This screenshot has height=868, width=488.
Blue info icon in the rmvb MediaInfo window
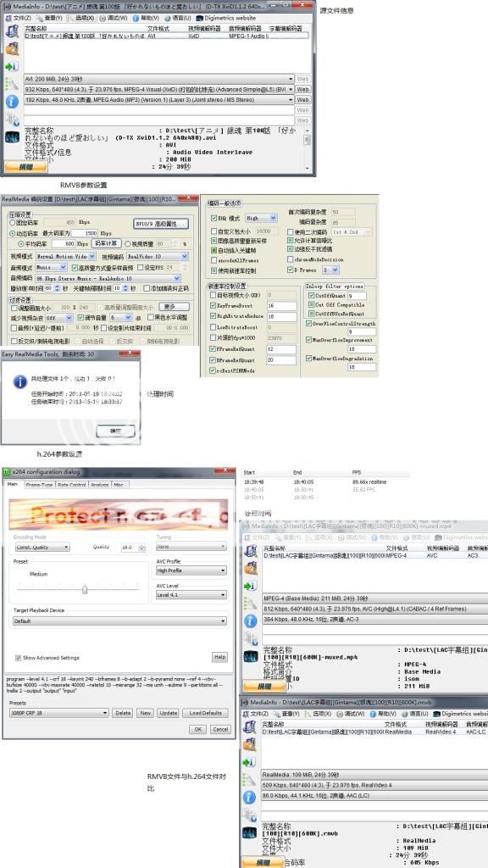point(250,797)
